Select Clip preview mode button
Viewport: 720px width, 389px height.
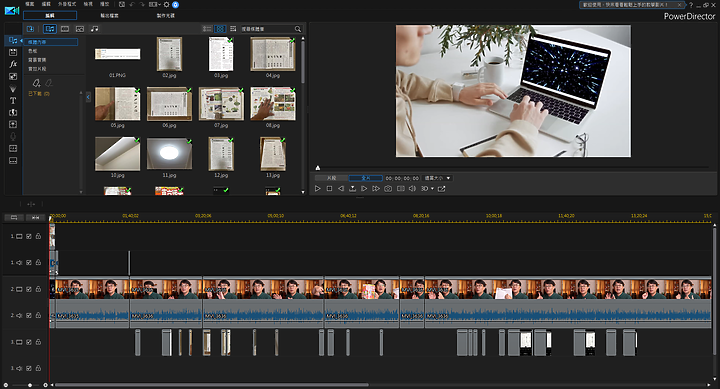[x=332, y=178]
